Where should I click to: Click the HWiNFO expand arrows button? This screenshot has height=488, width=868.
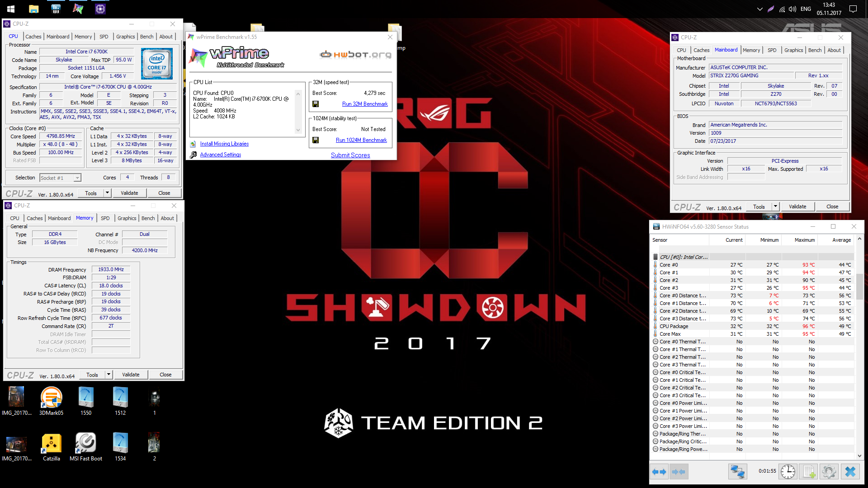(659, 472)
